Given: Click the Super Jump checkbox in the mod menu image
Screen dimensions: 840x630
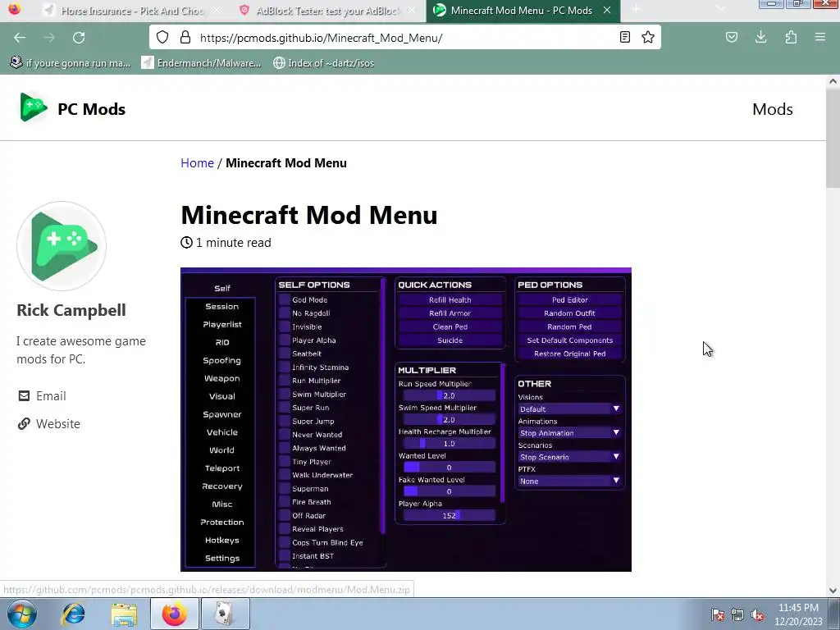Looking at the screenshot, I should tap(285, 421).
